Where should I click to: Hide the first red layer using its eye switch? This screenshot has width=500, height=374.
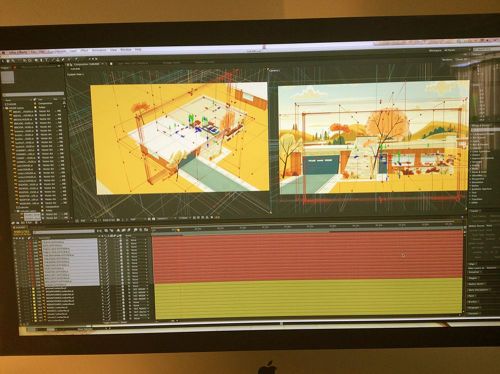point(14,241)
